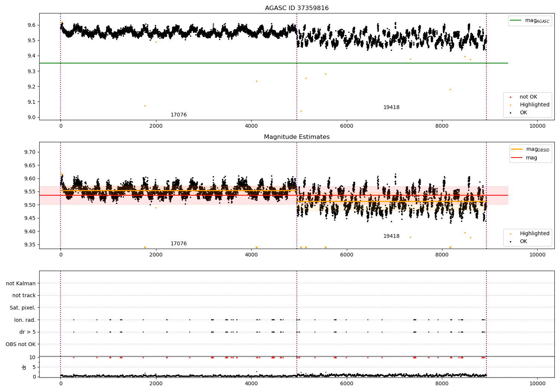
Task: Select 'Highlighted' legend entry in the top plot
Action: point(529,105)
